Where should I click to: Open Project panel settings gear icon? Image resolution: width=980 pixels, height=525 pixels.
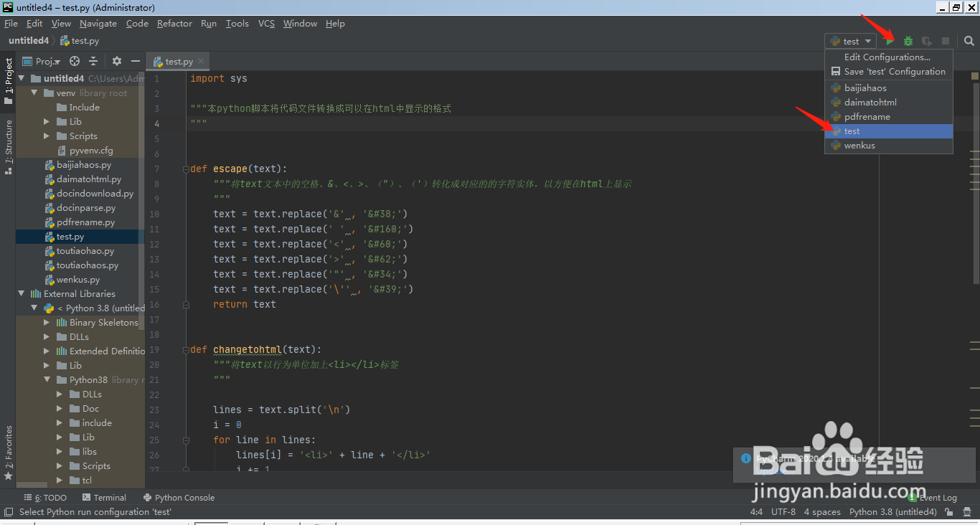pos(117,62)
